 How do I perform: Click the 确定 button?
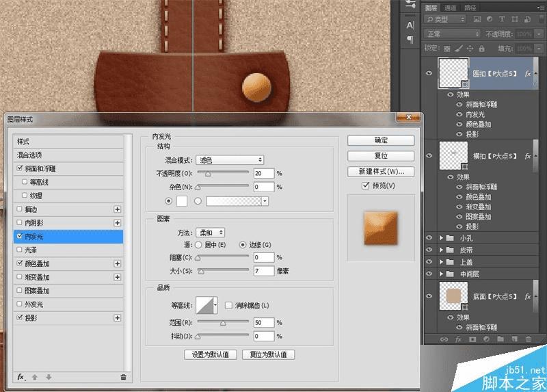pos(381,140)
